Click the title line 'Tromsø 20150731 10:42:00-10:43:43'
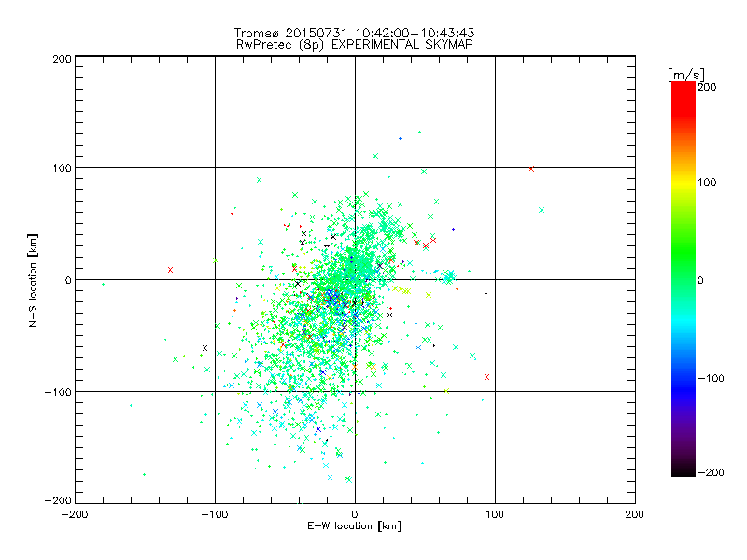 pos(354,33)
